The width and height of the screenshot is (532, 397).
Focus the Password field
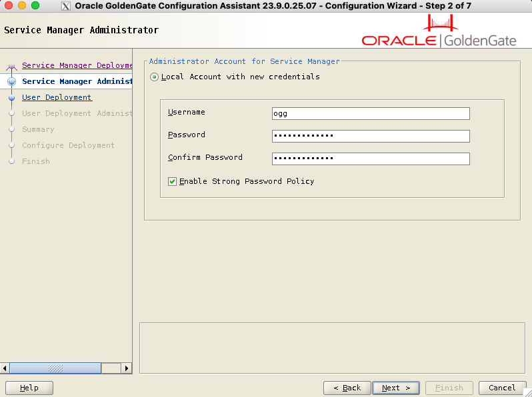point(371,136)
